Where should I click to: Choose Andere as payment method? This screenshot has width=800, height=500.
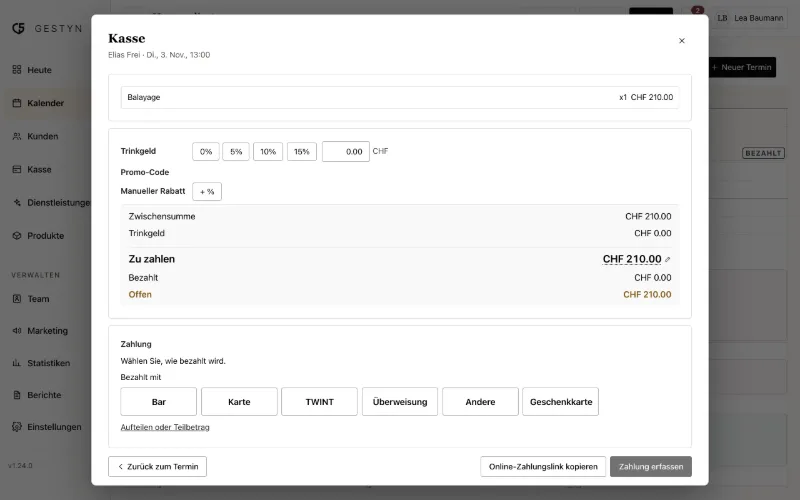[x=480, y=402]
